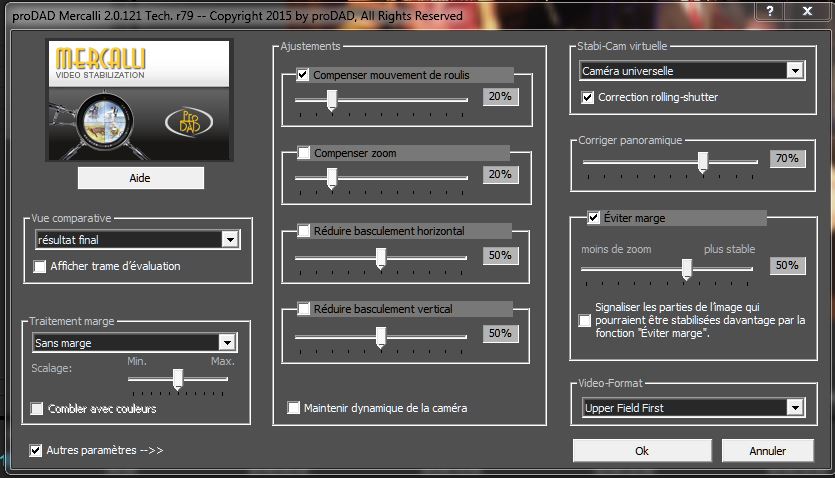The image size is (835, 478).
Task: Confirm settings with the Ok button
Action: coord(642,451)
